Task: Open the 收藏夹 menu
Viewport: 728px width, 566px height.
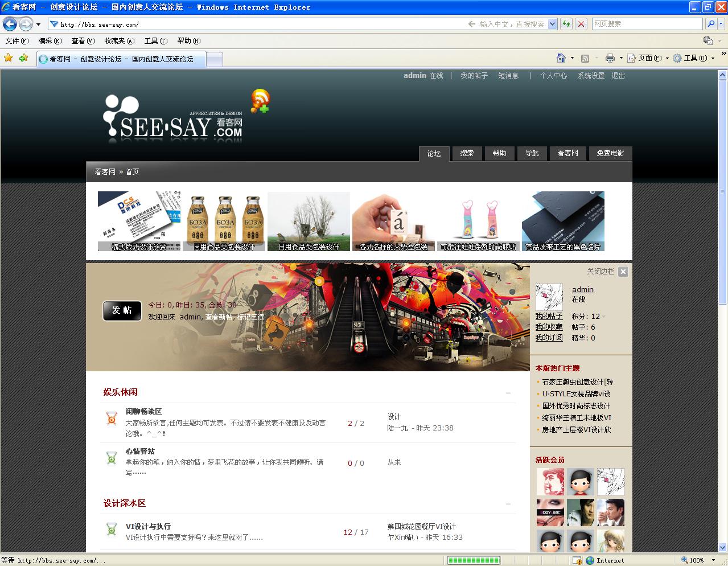Action: (x=119, y=40)
